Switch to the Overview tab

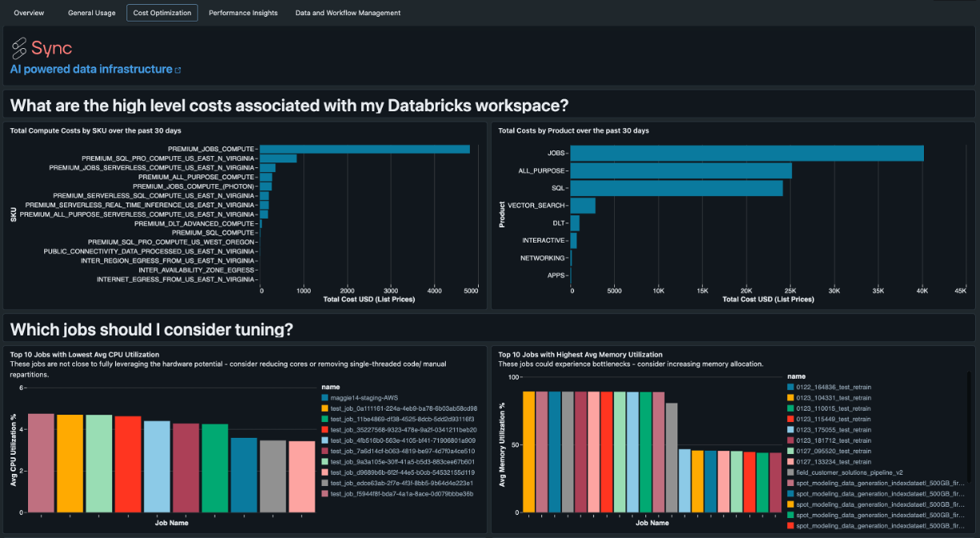30,13
